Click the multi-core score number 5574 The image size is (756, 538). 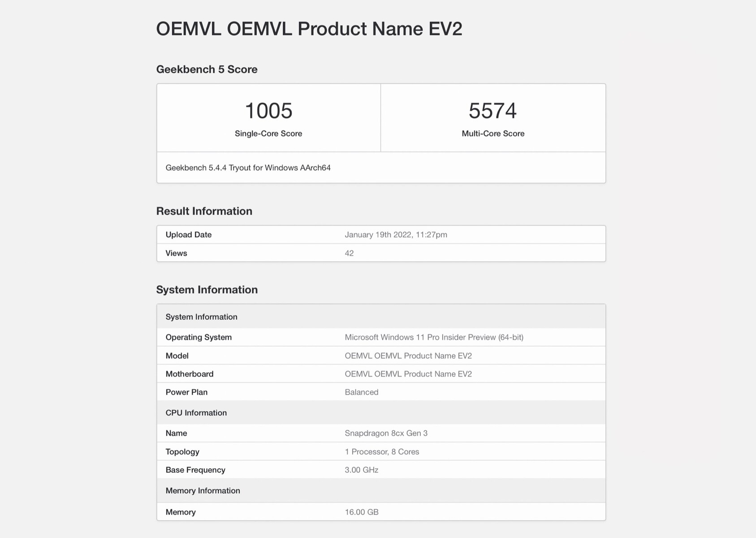492,111
